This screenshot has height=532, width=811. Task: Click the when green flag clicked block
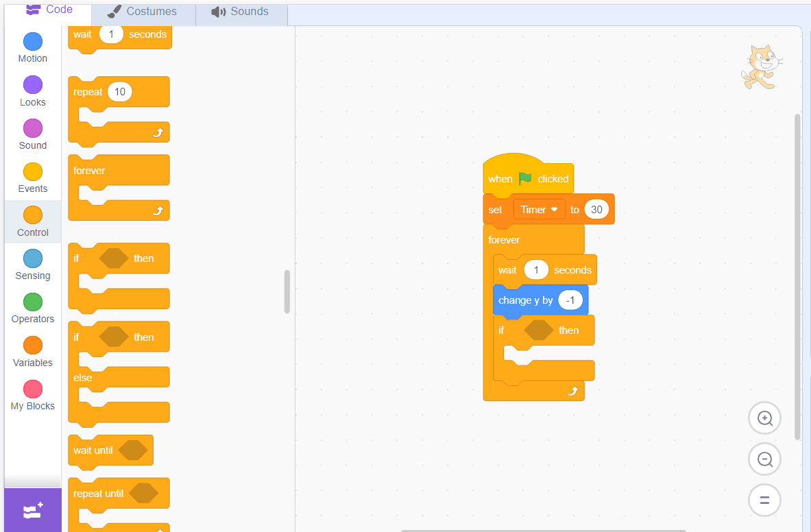tap(500, 179)
